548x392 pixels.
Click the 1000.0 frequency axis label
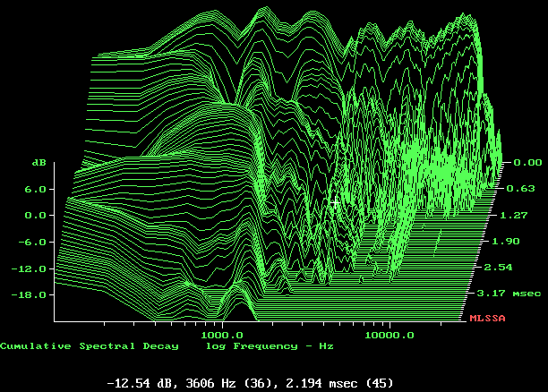(x=222, y=336)
